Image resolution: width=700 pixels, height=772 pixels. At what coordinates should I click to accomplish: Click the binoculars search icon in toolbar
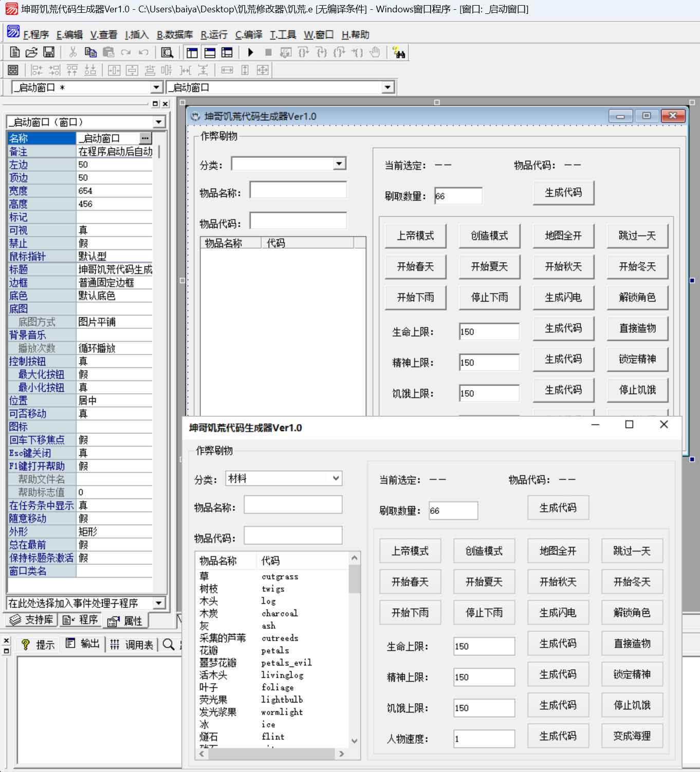399,52
